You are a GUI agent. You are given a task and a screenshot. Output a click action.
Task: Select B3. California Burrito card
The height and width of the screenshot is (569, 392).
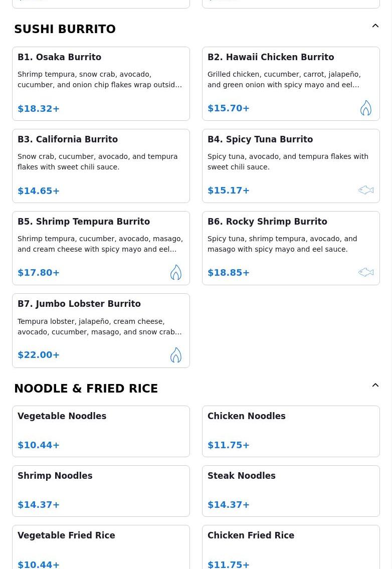click(x=101, y=166)
